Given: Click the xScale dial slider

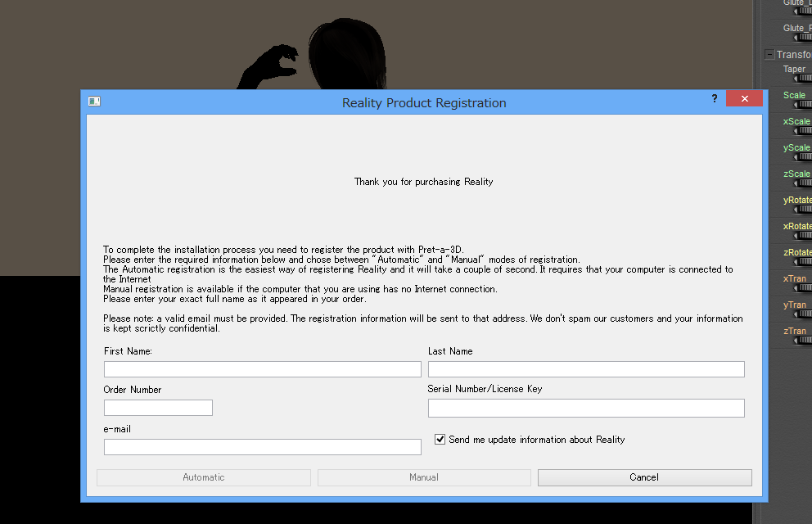Looking at the screenshot, I should coord(803,130).
